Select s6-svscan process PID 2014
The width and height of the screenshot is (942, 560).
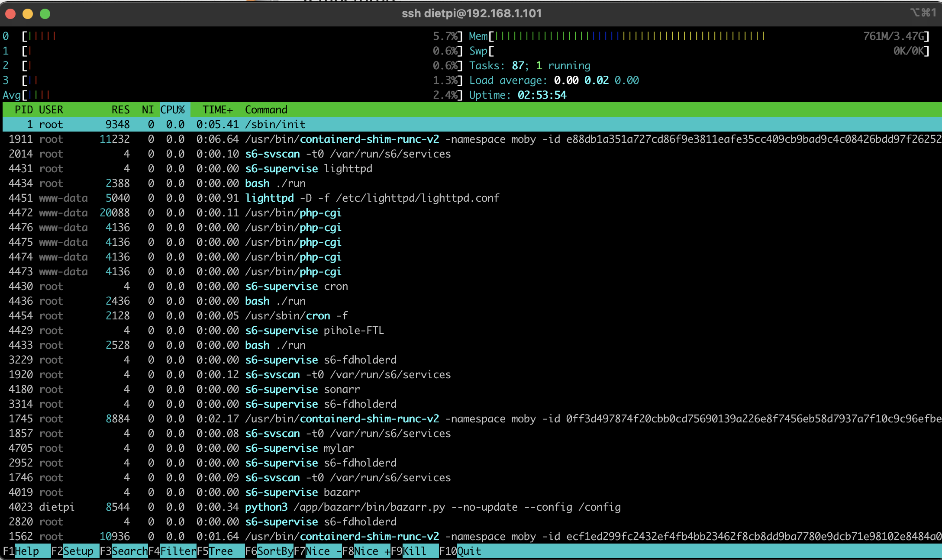(x=472, y=154)
